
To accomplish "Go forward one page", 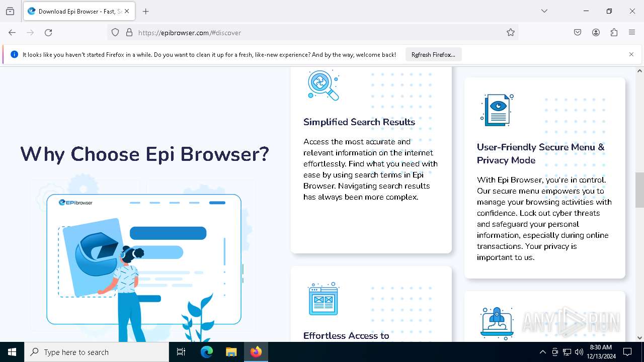I will (30, 33).
